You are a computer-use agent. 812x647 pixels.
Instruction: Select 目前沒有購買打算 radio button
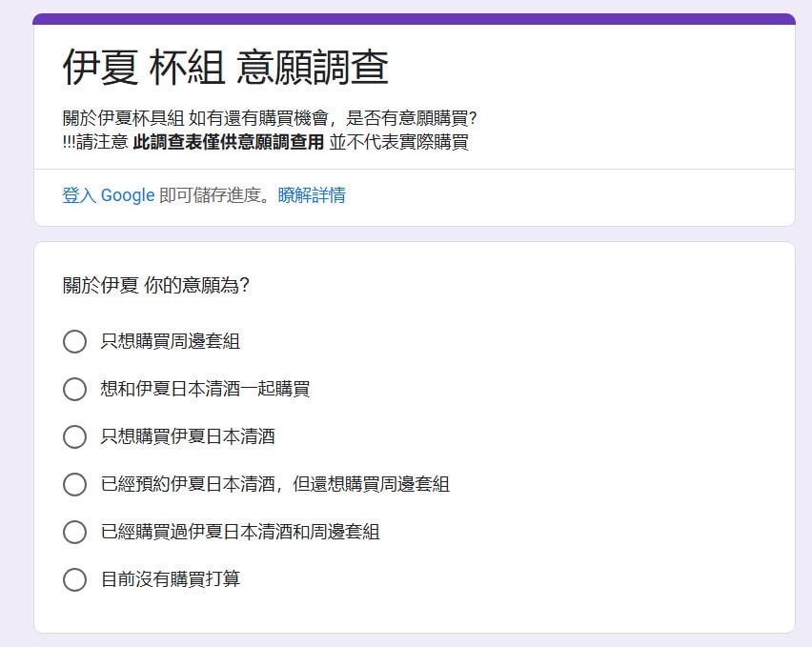tap(74, 579)
